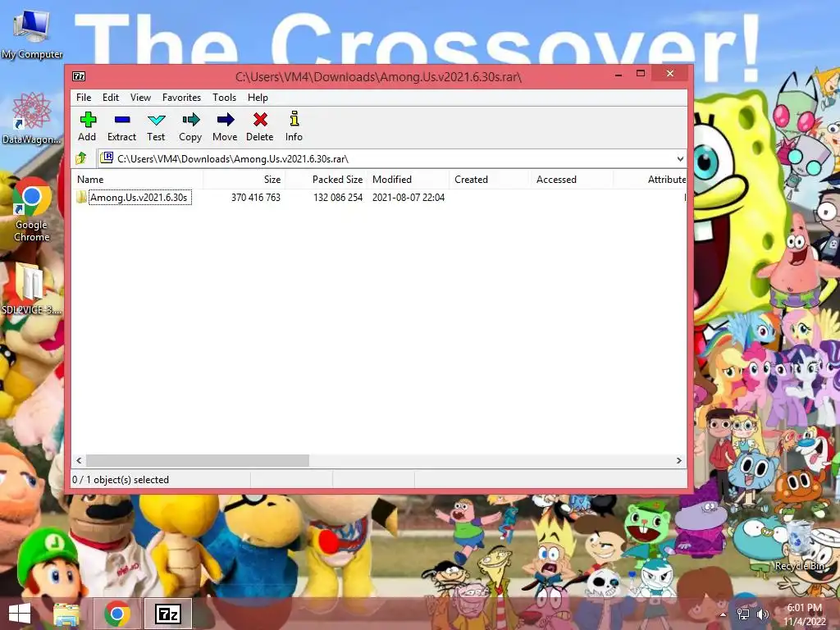Go up one folder level
Viewport: 840px width, 630px height.
click(81, 158)
